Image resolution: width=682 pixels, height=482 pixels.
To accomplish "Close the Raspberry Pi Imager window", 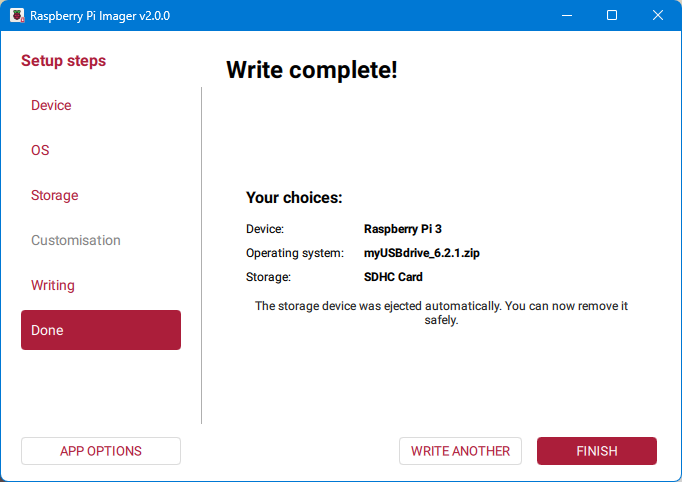I will [x=658, y=15].
